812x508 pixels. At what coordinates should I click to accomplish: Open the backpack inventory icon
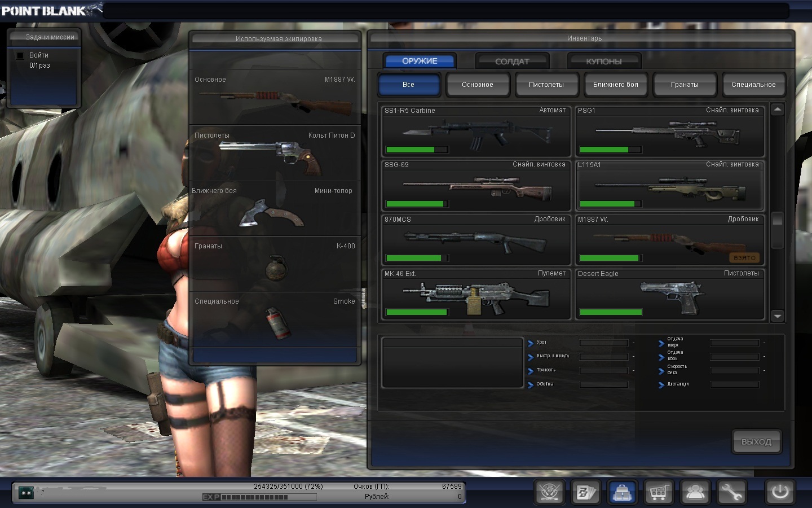pyautogui.click(x=622, y=493)
